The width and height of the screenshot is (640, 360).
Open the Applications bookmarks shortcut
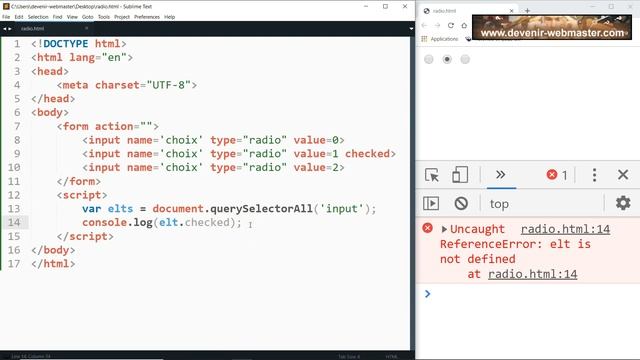click(440, 39)
